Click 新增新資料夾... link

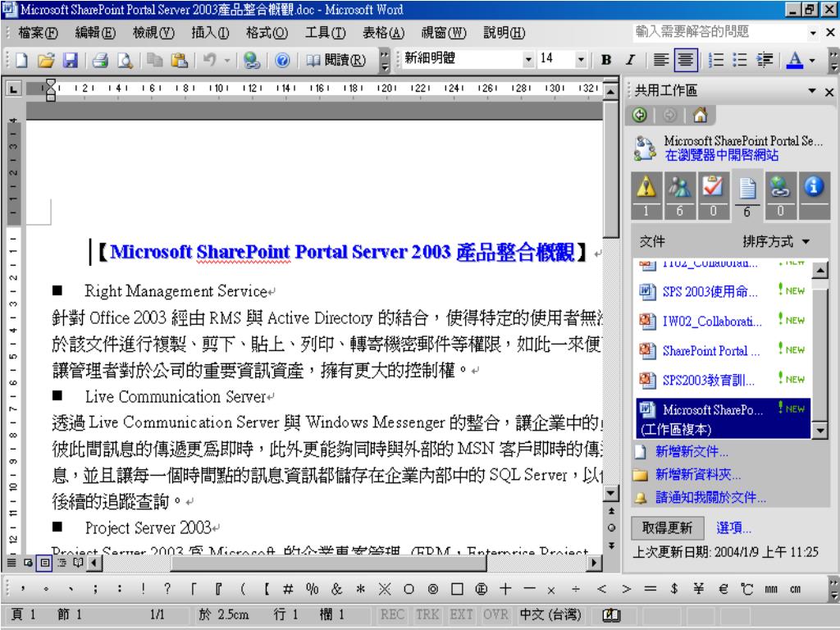(x=698, y=475)
